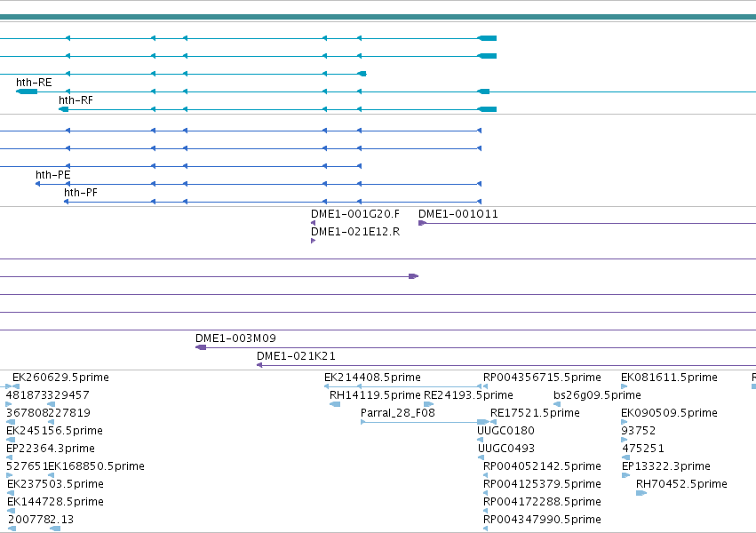Select the RP004347990.5prime label
This screenshot has width=756, height=533.
tap(543, 520)
